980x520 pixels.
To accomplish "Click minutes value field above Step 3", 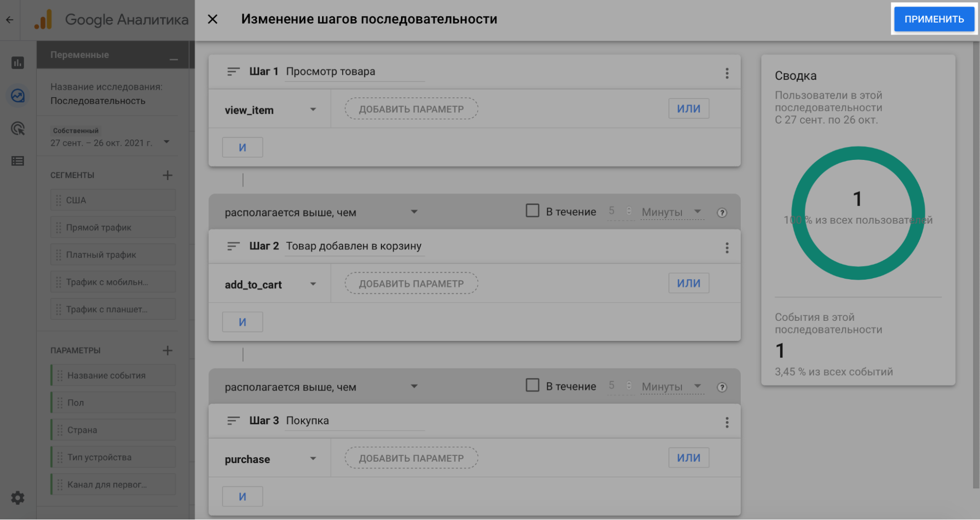I will tap(620, 386).
